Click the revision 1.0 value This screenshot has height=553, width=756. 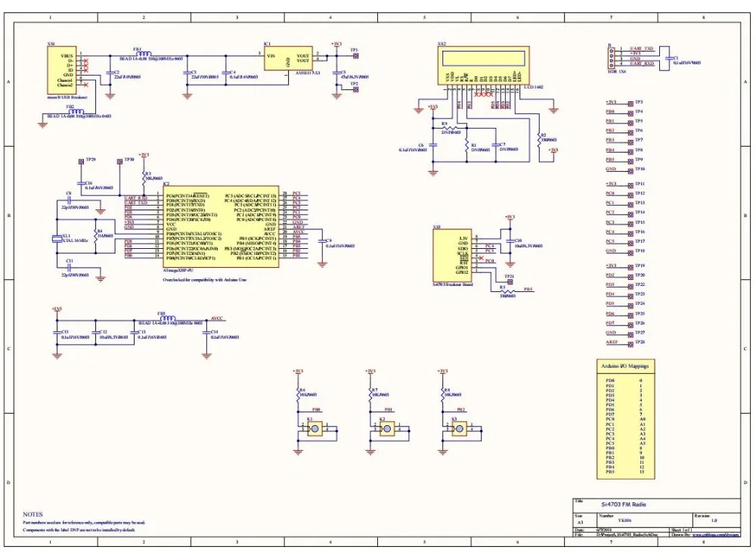pyautogui.click(x=714, y=520)
